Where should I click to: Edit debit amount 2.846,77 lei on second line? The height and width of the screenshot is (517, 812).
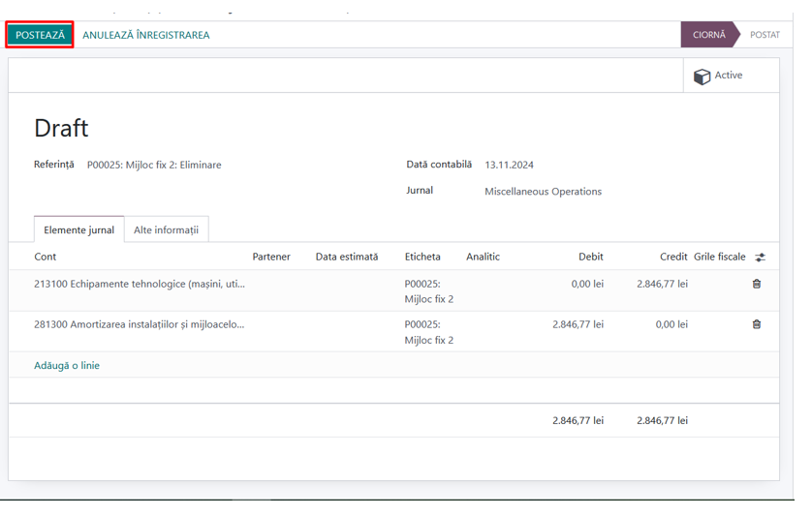(x=578, y=324)
